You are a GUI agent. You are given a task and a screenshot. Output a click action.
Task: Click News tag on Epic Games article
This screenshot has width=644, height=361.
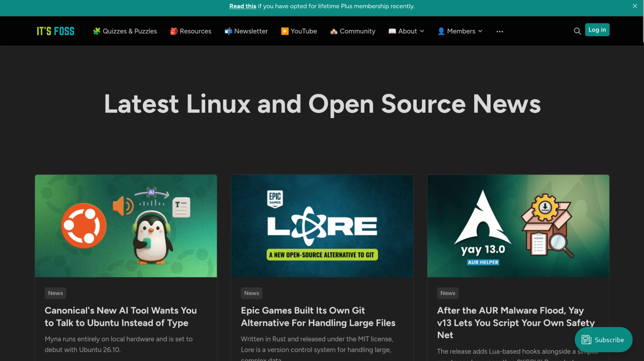click(251, 293)
